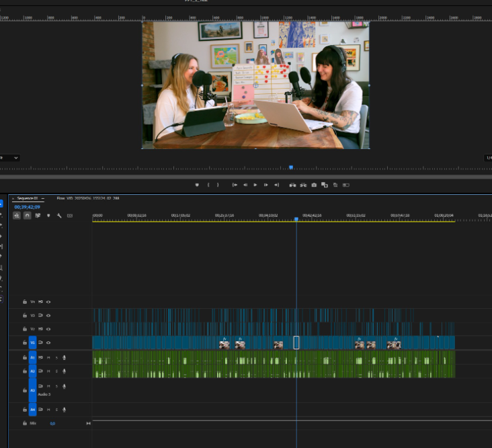Add a marker in Program Monitor
This screenshot has width=492, height=448.
coord(197,185)
